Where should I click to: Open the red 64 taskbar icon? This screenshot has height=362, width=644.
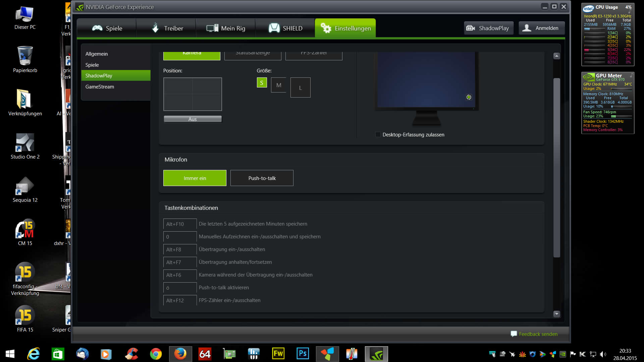pos(205,354)
